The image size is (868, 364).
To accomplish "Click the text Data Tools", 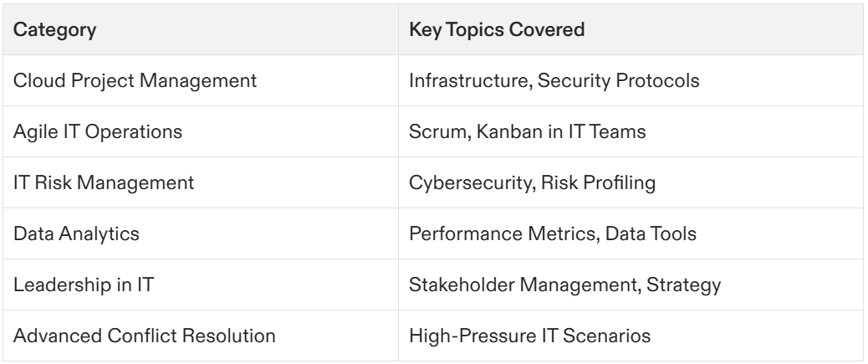I will (x=651, y=233).
